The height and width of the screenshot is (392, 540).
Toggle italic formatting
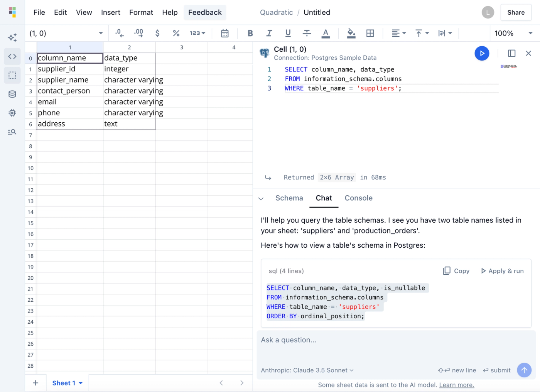[x=269, y=33]
